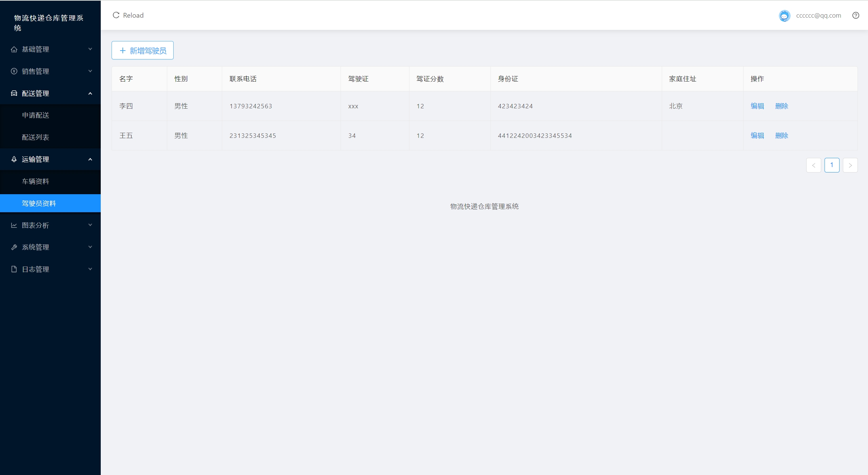Expand the 日志管理 chevron
This screenshot has width=868, height=475.
(x=90, y=269)
